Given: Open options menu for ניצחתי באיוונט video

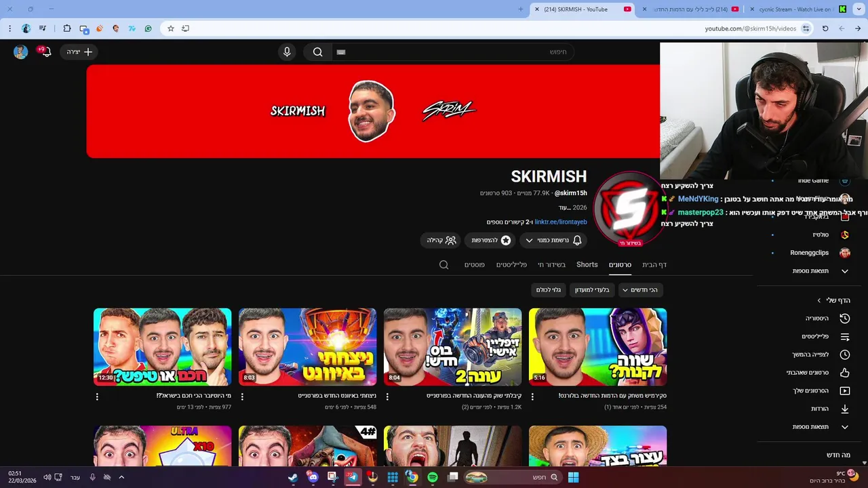Looking at the screenshot, I should [x=242, y=396].
